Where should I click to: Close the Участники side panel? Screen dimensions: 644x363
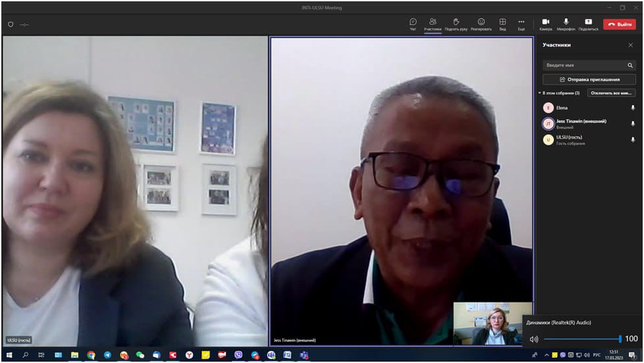630,45
